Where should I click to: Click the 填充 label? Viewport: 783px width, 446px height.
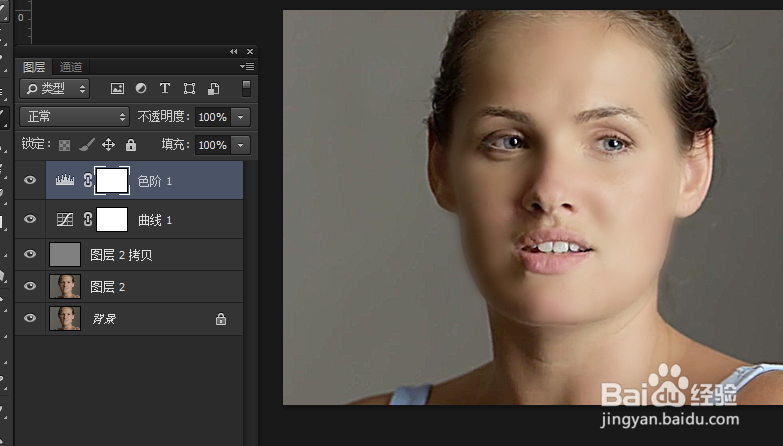tap(175, 145)
